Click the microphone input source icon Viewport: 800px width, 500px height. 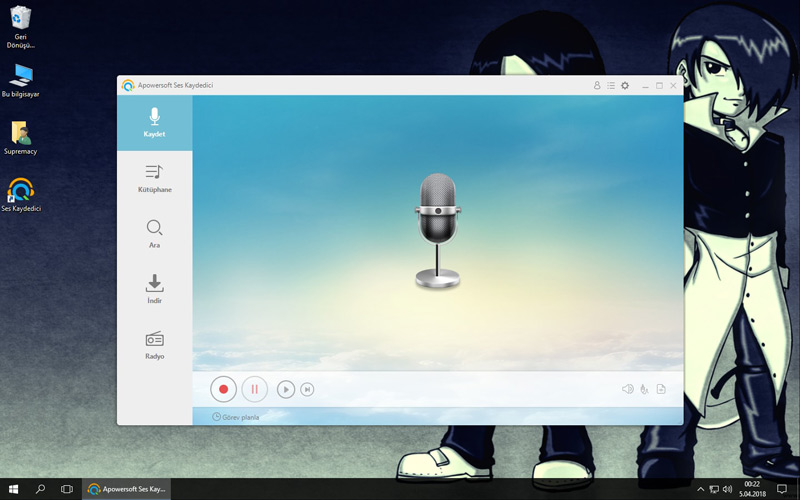[644, 389]
